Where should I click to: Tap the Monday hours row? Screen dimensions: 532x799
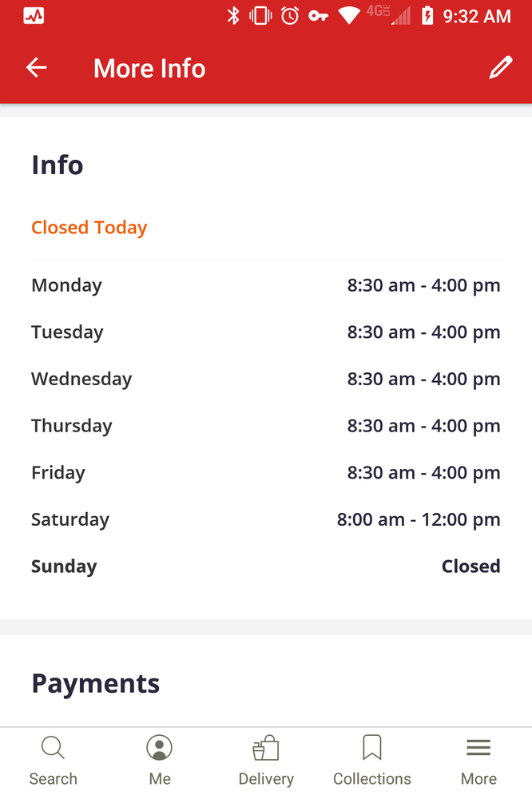point(266,285)
